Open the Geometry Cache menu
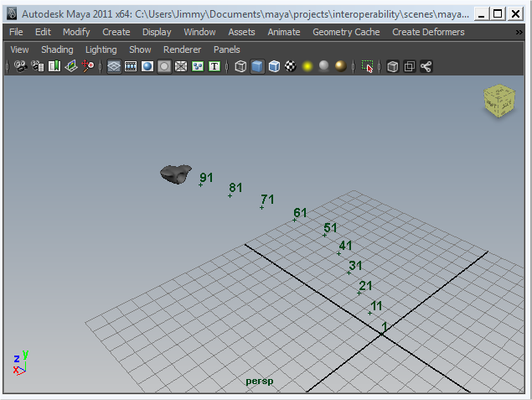 (346, 32)
